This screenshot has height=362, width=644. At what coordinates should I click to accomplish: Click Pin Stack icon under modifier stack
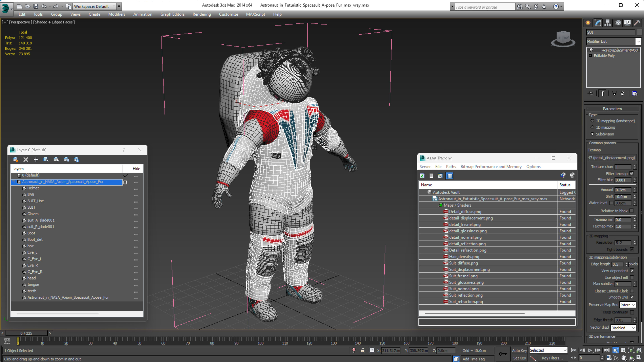590,93
